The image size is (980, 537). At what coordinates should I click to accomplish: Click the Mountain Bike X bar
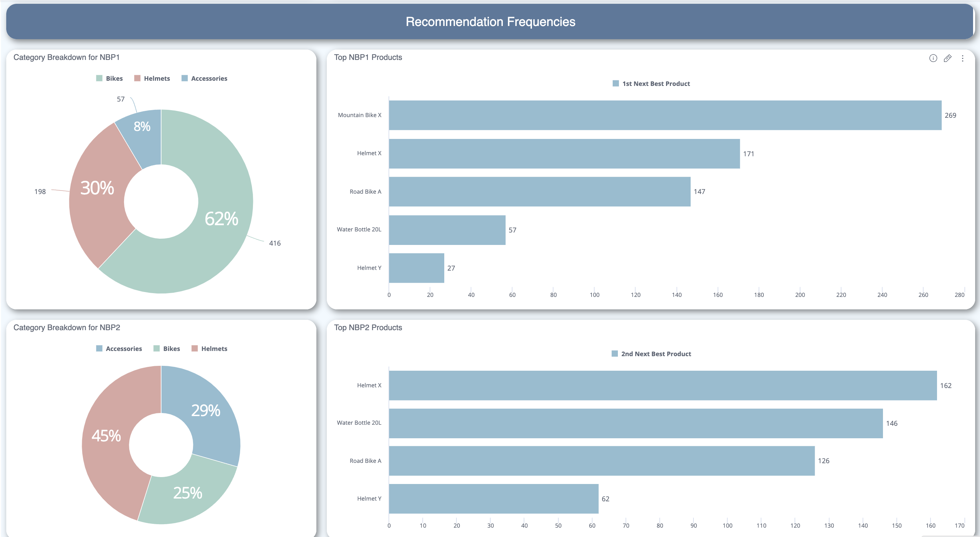pyautogui.click(x=665, y=115)
